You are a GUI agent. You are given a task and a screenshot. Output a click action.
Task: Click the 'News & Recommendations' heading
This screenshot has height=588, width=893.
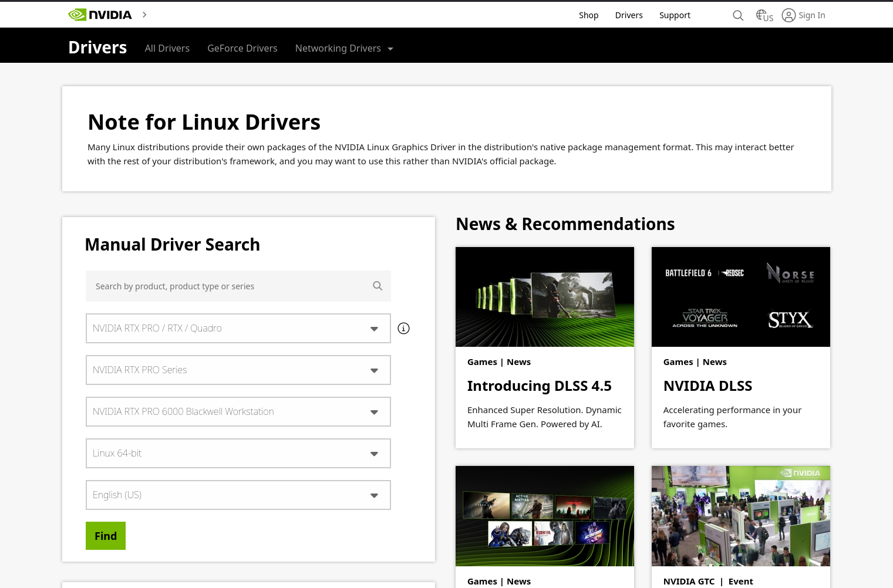click(565, 224)
